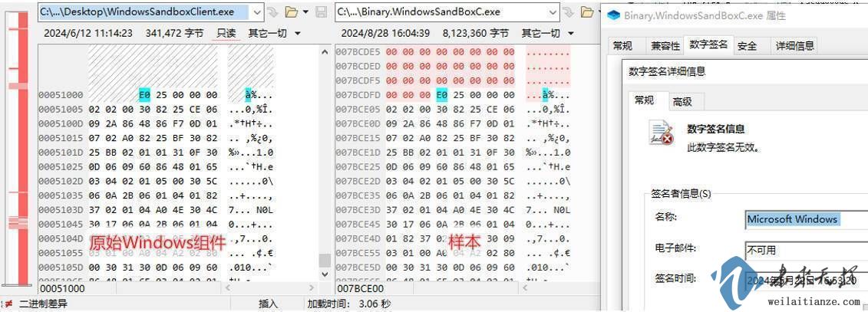Expand the left file path dropdown

tap(255, 12)
